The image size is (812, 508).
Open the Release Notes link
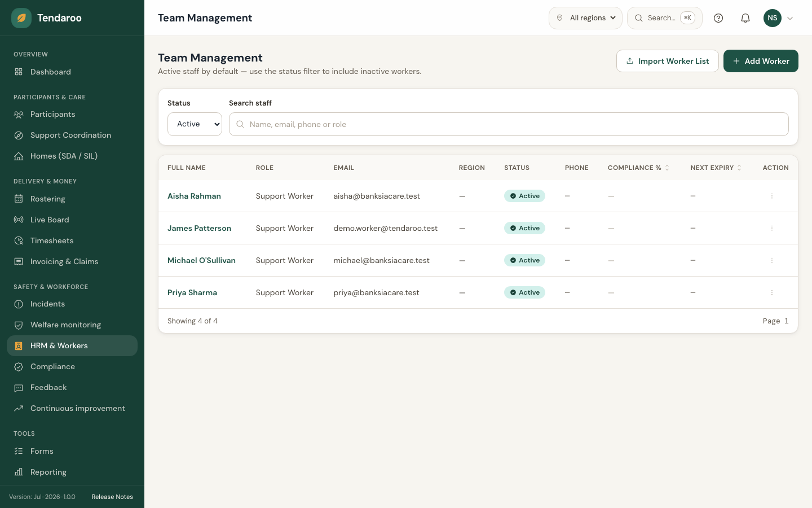(112, 497)
